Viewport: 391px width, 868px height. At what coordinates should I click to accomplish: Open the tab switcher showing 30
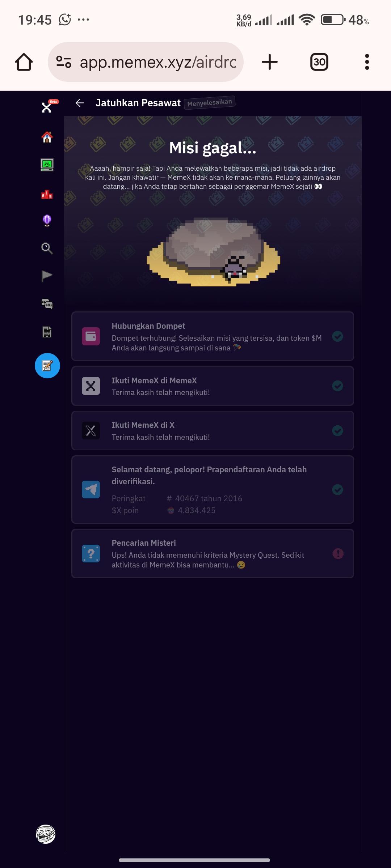(x=319, y=62)
